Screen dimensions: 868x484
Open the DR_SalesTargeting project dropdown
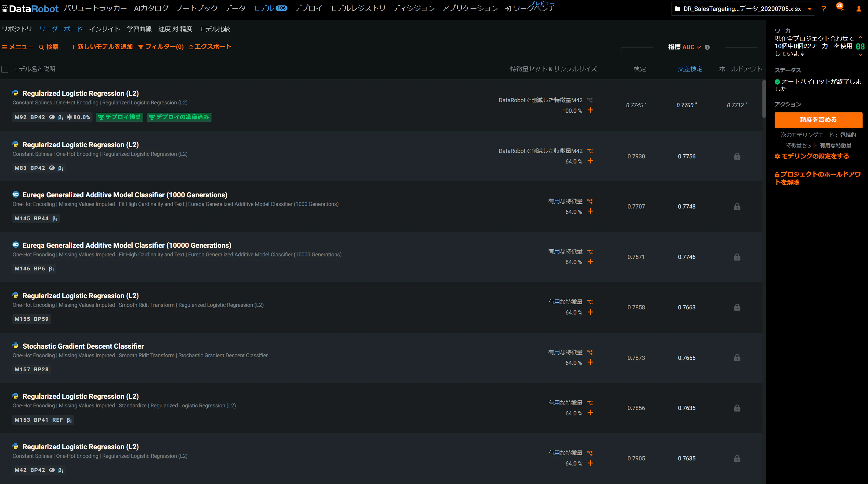[743, 9]
